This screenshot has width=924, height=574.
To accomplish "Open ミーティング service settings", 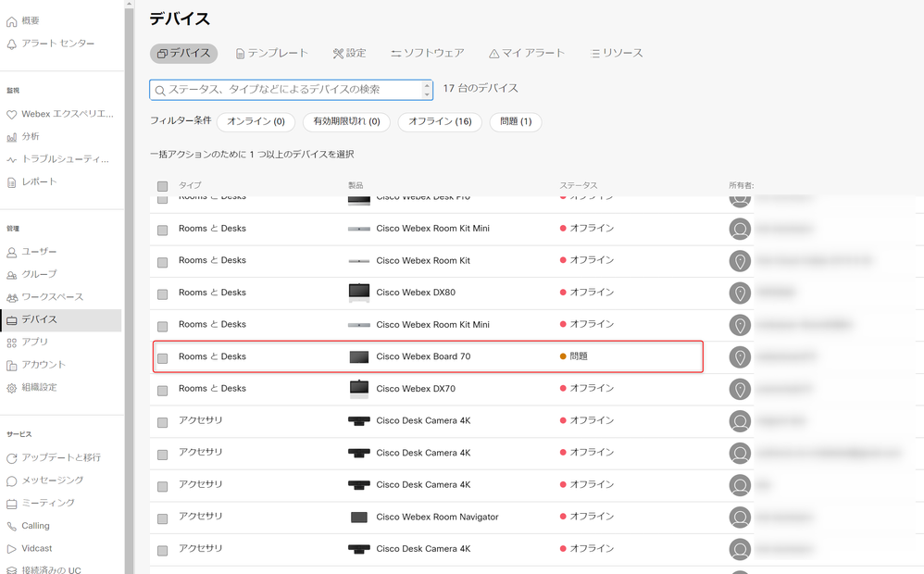I will (41, 503).
